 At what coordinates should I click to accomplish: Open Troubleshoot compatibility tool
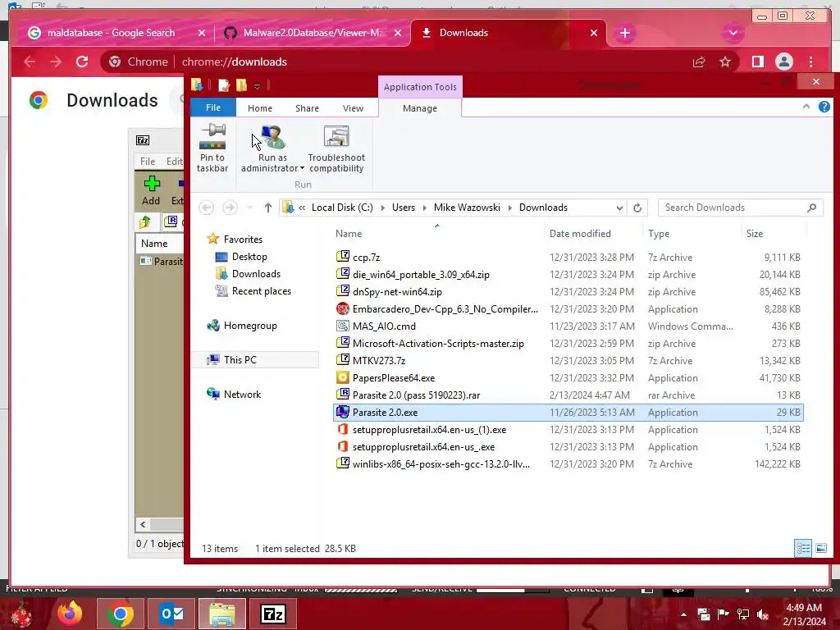click(336, 148)
